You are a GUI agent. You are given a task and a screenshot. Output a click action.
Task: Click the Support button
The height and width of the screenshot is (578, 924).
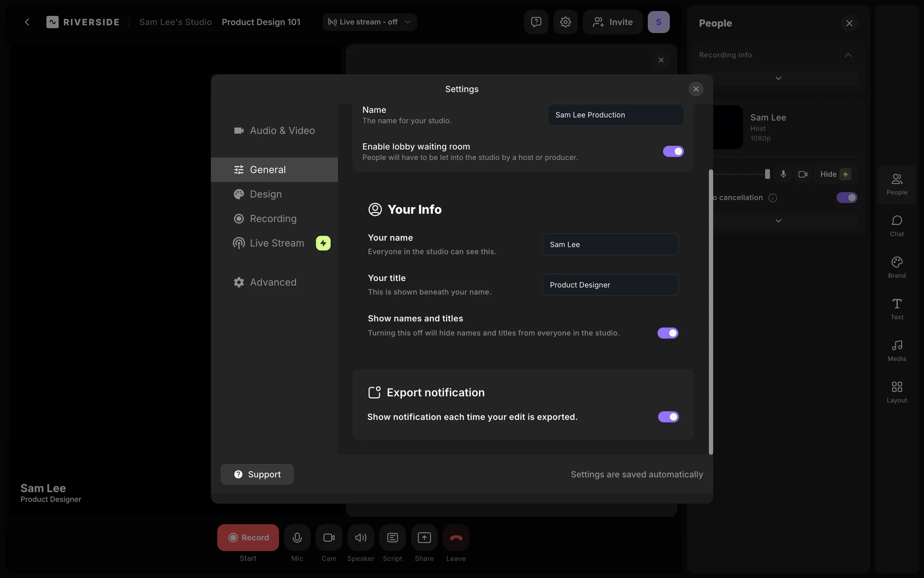[257, 474]
